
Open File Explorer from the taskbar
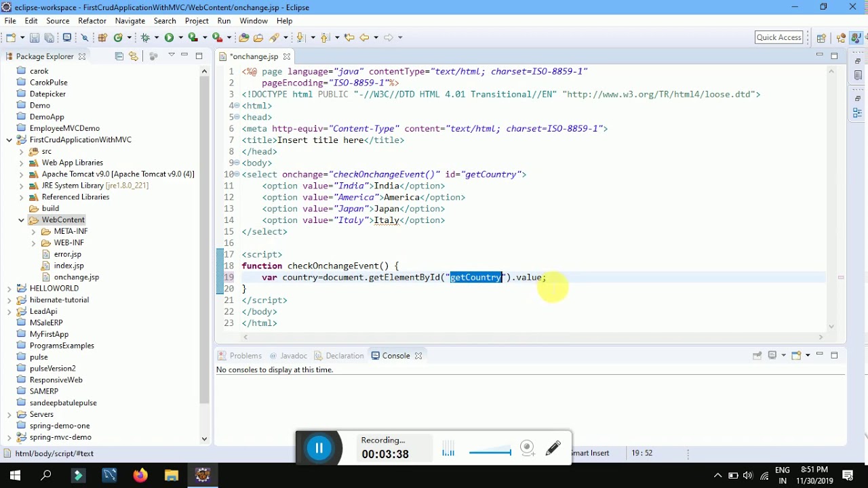[x=172, y=475]
